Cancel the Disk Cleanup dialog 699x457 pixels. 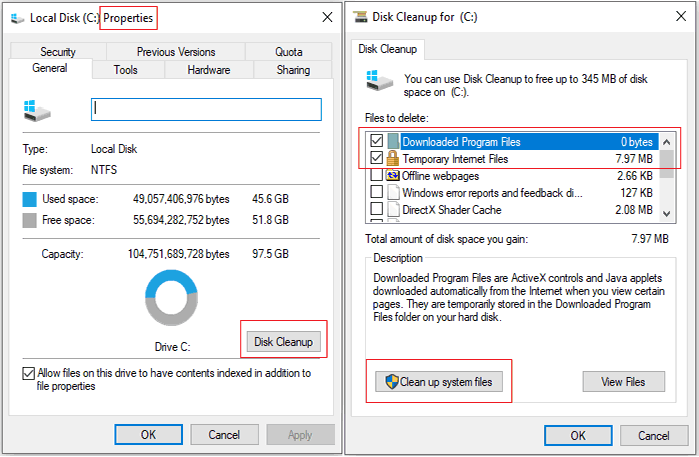[654, 436]
